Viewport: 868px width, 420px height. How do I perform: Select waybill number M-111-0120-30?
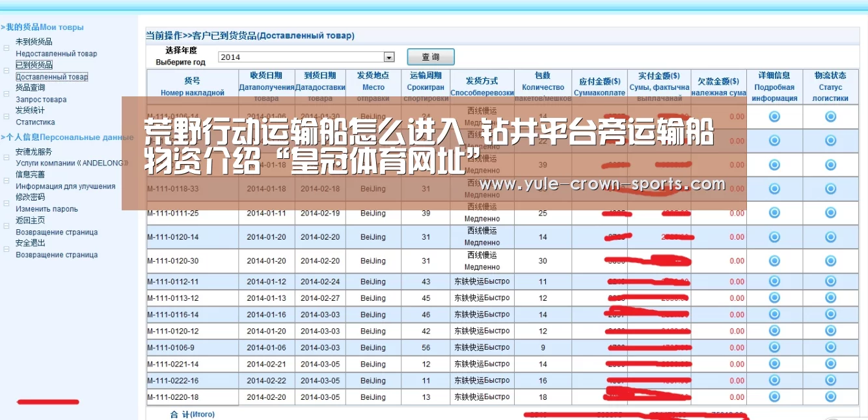pos(173,261)
